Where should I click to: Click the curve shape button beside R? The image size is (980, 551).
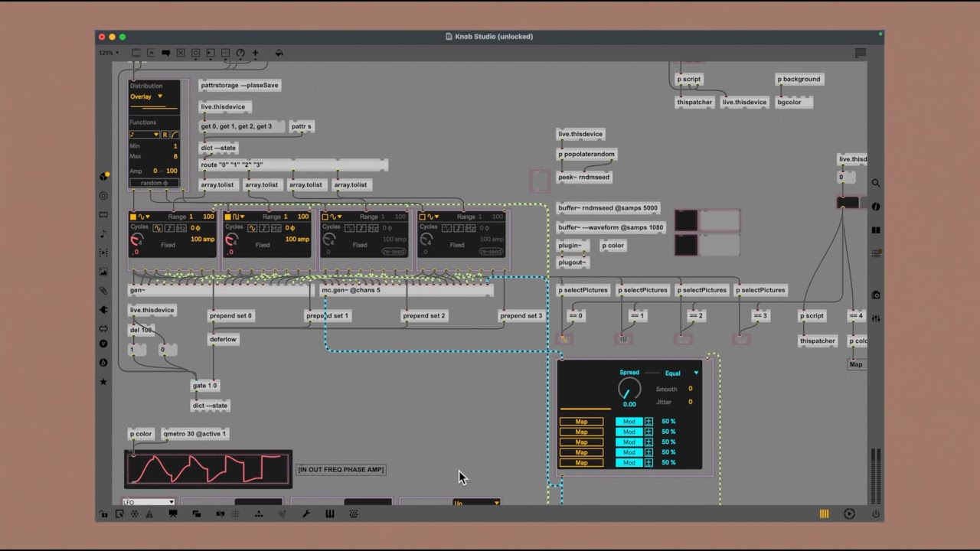point(175,135)
